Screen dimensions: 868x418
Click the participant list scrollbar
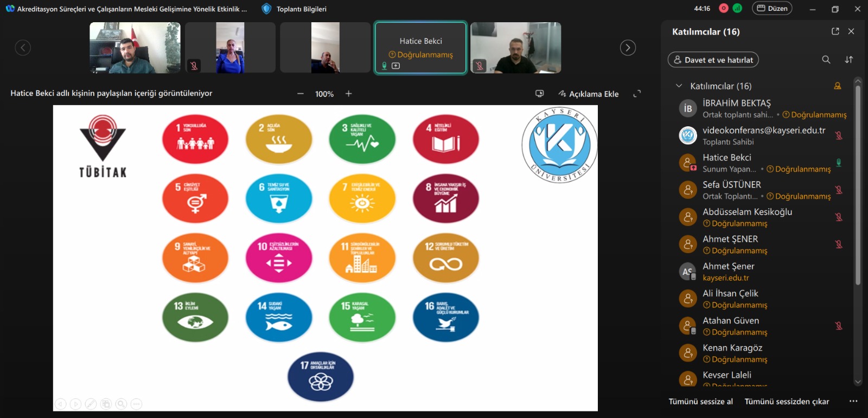[858, 184]
